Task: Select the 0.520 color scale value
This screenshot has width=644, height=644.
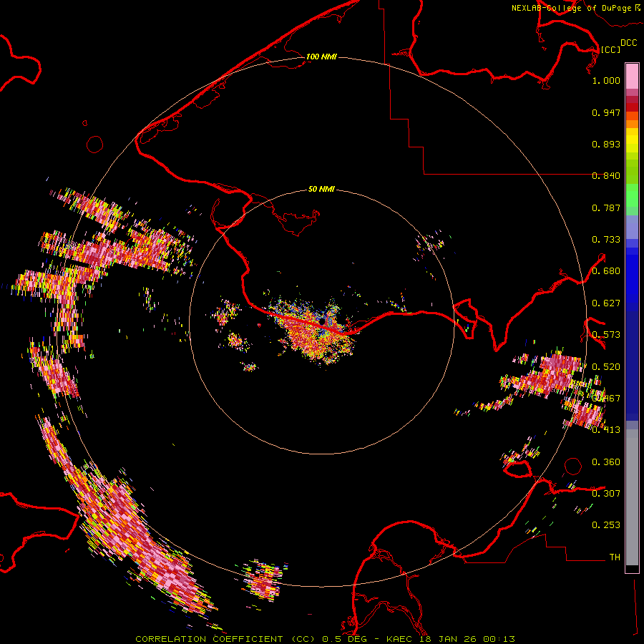Action: pos(606,367)
